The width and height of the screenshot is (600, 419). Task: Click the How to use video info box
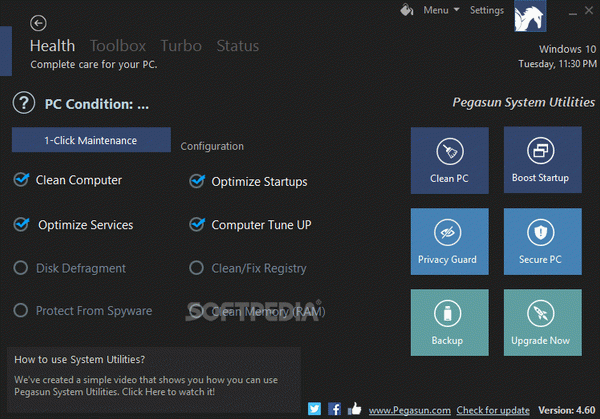click(x=154, y=380)
